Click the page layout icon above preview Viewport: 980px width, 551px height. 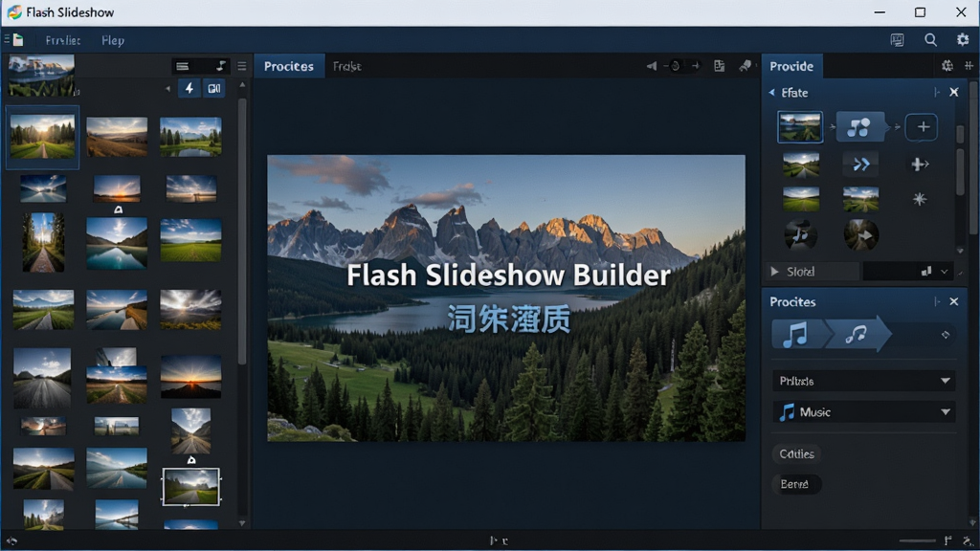click(720, 66)
